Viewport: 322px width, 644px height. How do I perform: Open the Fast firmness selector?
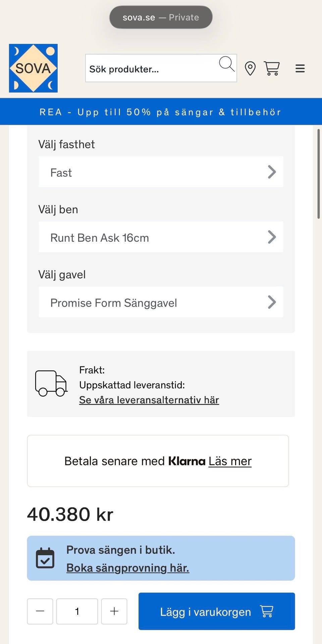(161, 172)
